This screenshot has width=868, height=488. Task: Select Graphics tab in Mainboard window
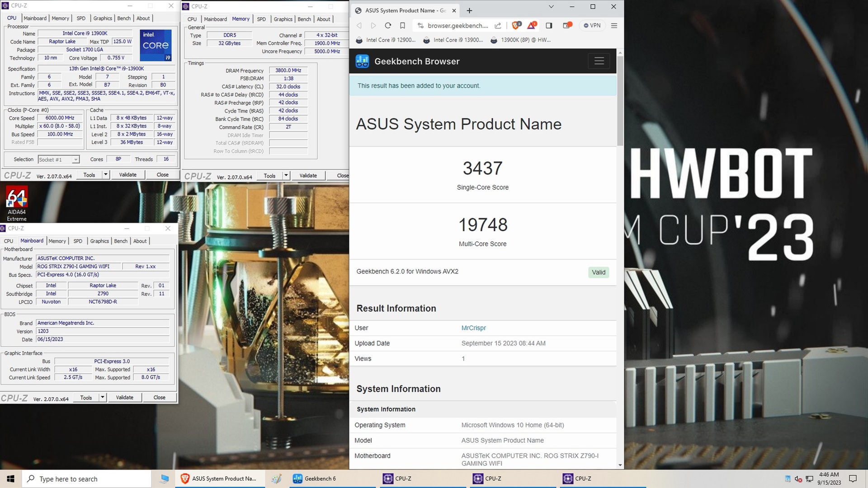tap(99, 241)
